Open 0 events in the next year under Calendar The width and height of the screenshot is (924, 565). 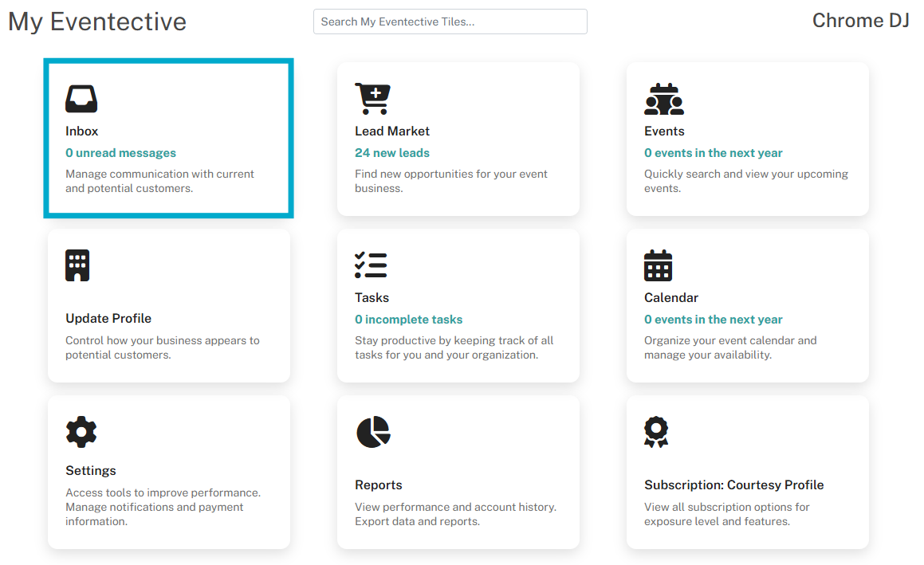tap(713, 320)
